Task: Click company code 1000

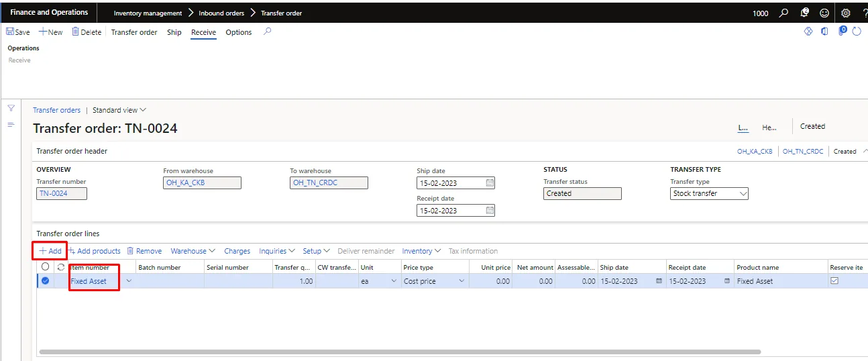Action: [761, 13]
